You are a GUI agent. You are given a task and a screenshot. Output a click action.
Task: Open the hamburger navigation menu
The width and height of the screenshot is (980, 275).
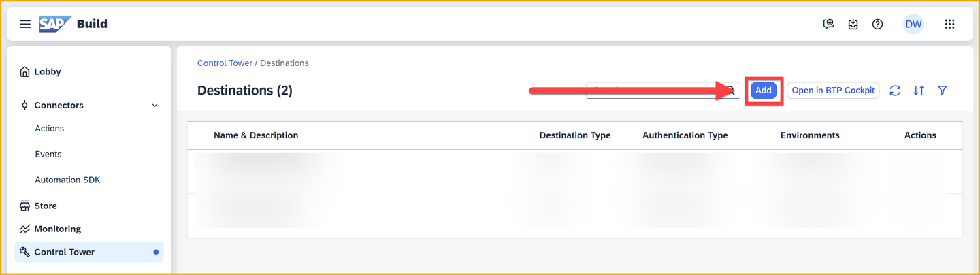[25, 24]
